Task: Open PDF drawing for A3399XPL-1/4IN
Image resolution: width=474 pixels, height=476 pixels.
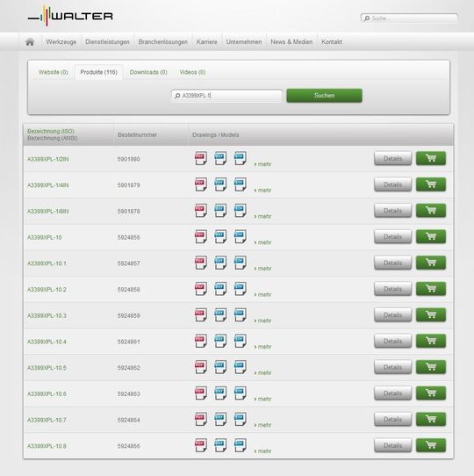Action: coord(201,184)
